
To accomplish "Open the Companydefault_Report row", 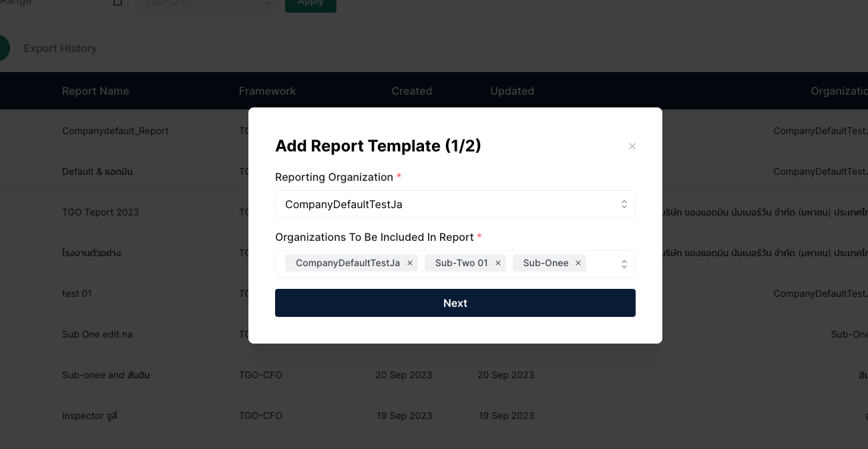I will tap(115, 131).
